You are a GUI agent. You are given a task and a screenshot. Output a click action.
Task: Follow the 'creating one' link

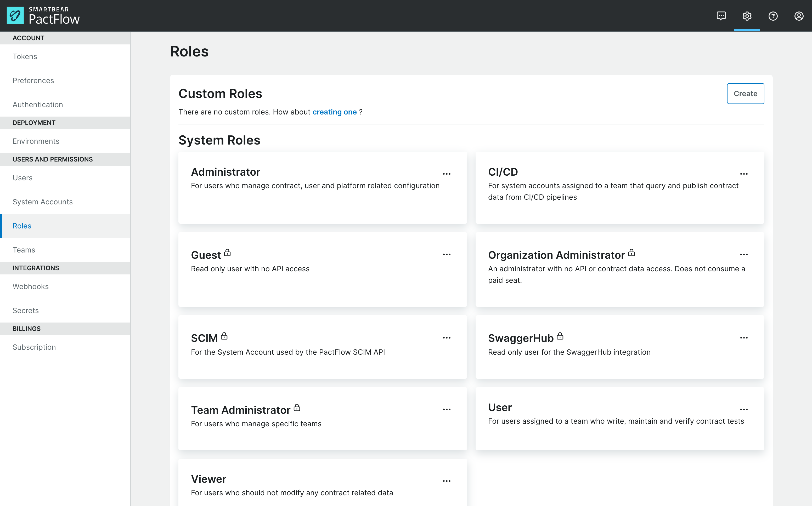point(335,112)
